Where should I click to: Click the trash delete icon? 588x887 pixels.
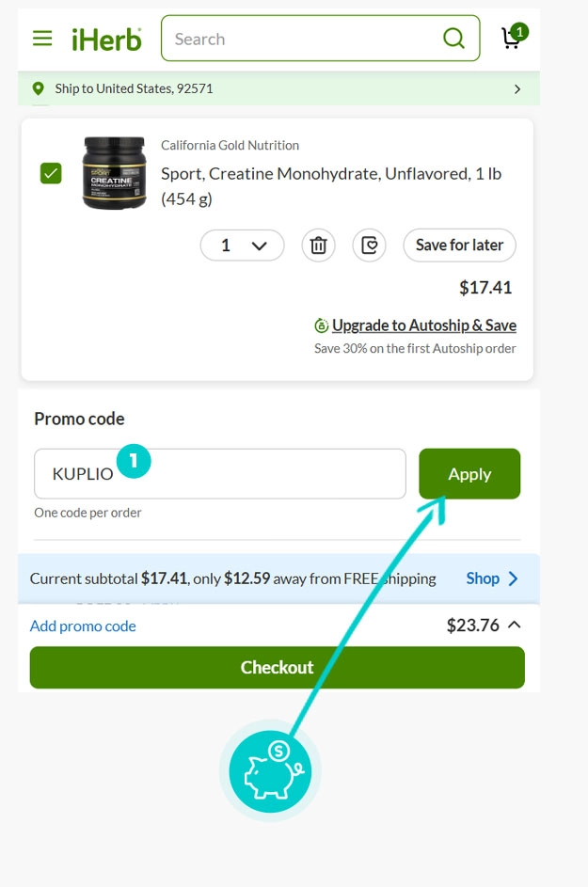coord(319,246)
